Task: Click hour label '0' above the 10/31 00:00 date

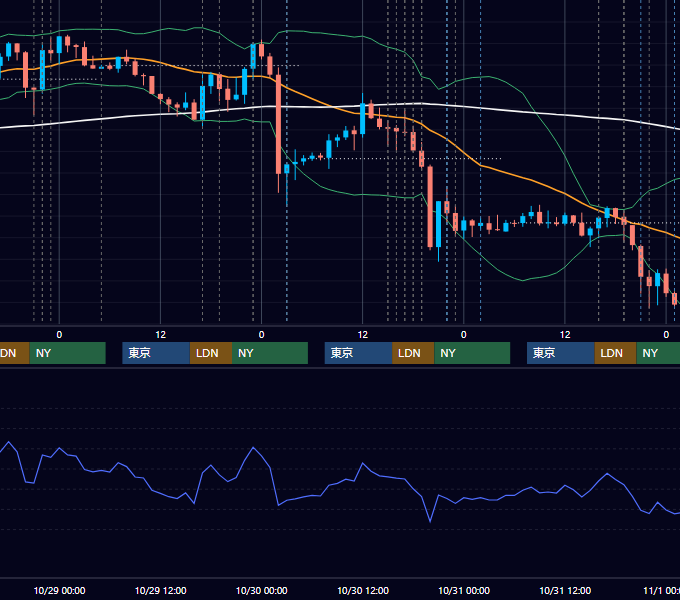Action: (464, 335)
